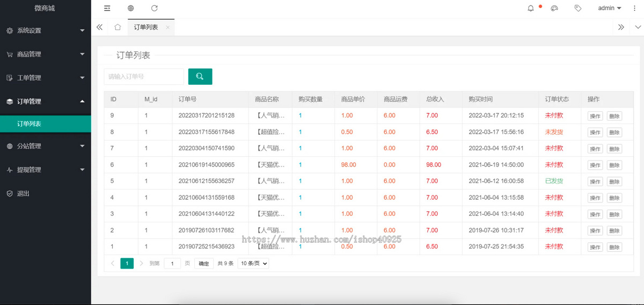The width and height of the screenshot is (644, 305).
Task: Click the tag note icon in header
Action: (x=578, y=8)
